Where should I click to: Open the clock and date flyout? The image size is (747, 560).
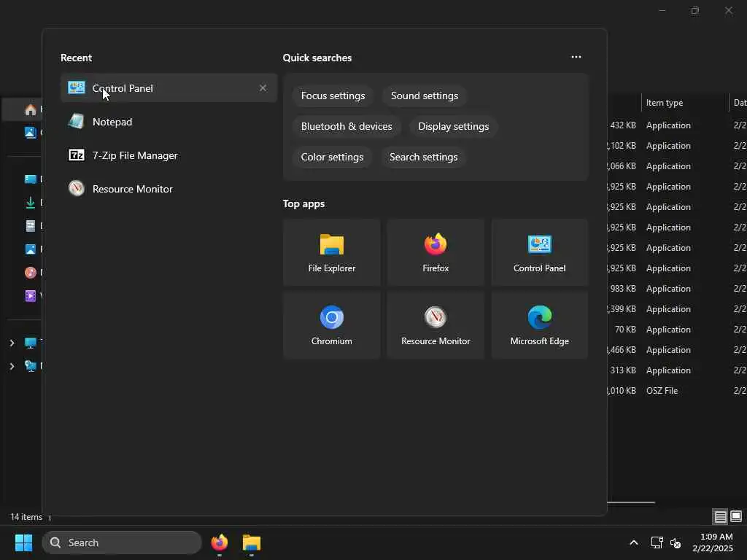point(713,542)
